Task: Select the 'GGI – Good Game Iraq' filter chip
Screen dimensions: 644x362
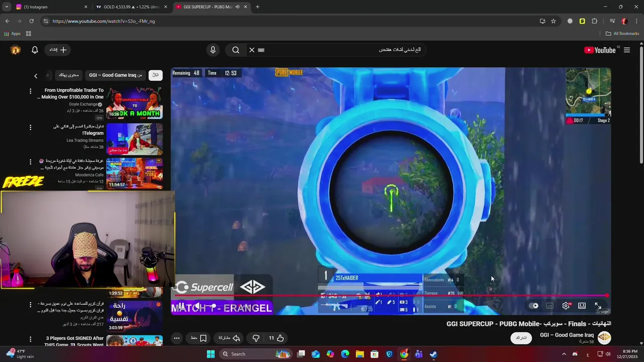Action: 115,75
